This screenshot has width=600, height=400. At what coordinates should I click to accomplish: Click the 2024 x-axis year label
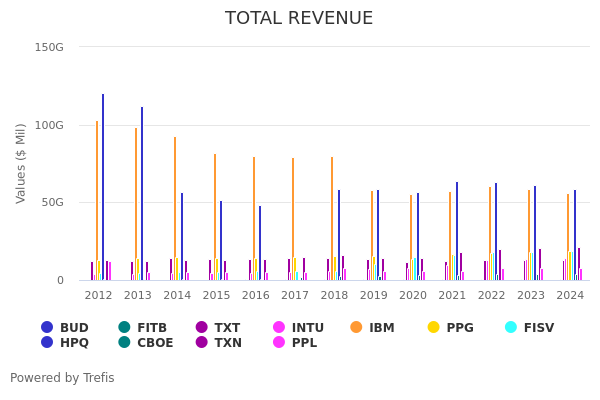(570, 295)
